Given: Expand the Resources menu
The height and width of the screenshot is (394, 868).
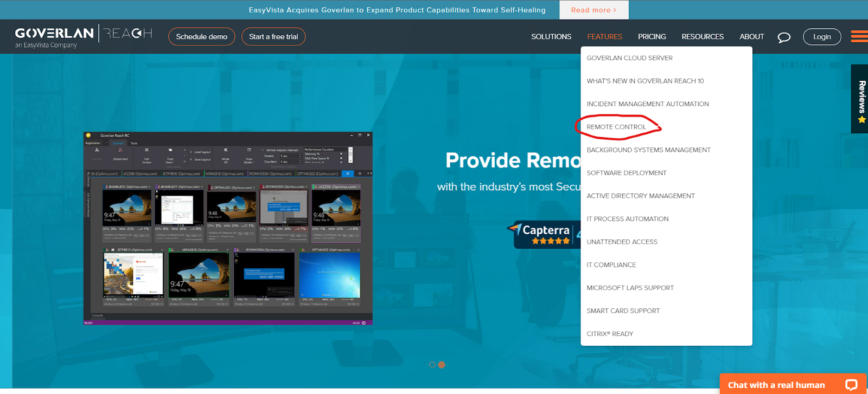Looking at the screenshot, I should [x=703, y=37].
